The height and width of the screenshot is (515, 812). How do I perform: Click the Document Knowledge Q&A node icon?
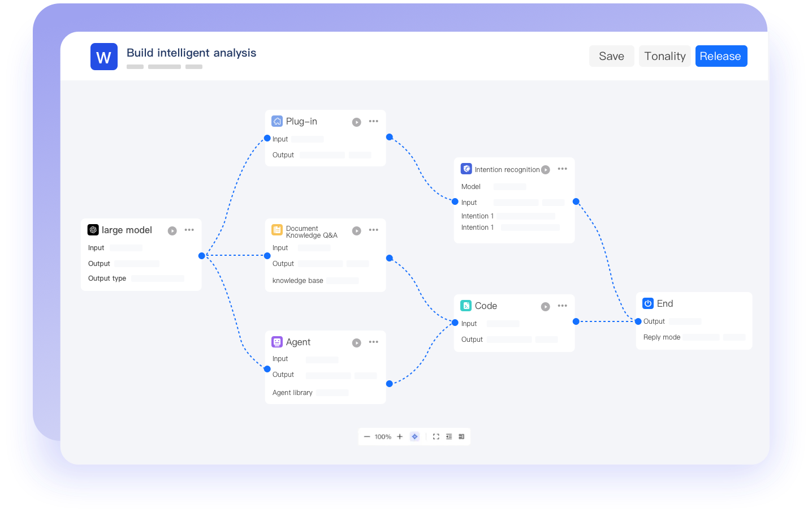pyautogui.click(x=277, y=230)
